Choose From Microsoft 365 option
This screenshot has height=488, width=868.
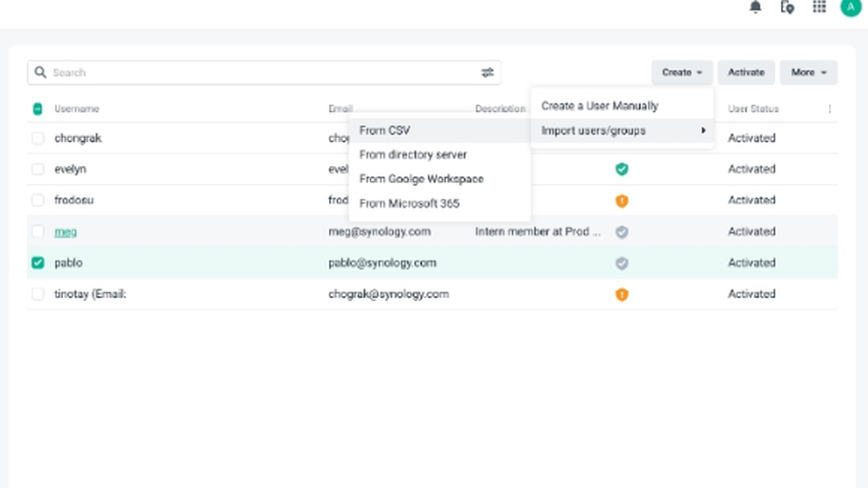point(409,203)
